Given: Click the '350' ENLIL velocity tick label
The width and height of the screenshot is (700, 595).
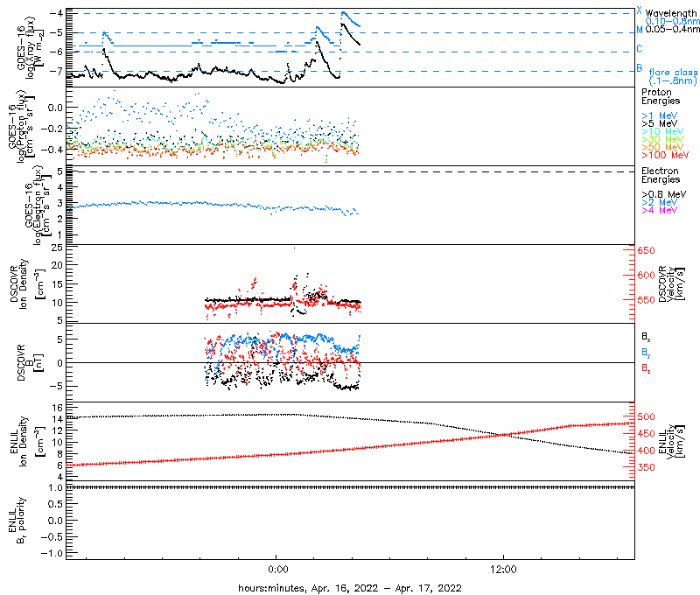Looking at the screenshot, I should point(646,467).
